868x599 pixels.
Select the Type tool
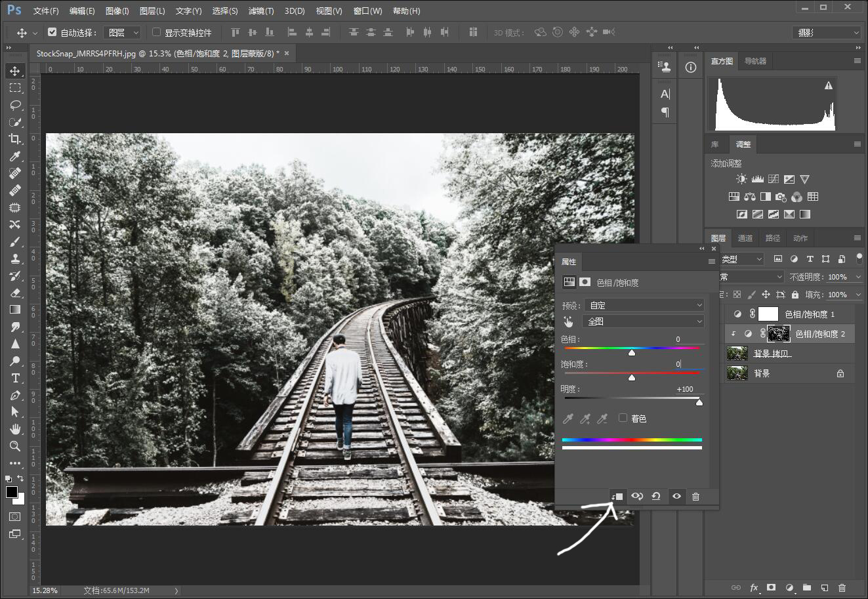(14, 378)
